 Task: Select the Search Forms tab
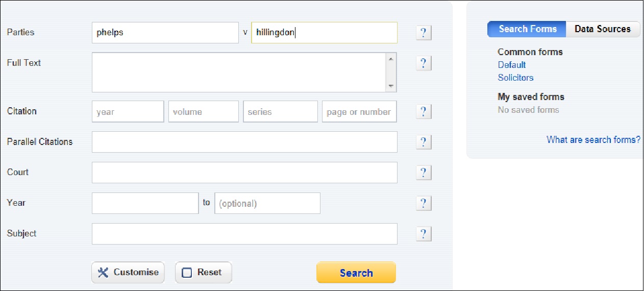click(527, 29)
